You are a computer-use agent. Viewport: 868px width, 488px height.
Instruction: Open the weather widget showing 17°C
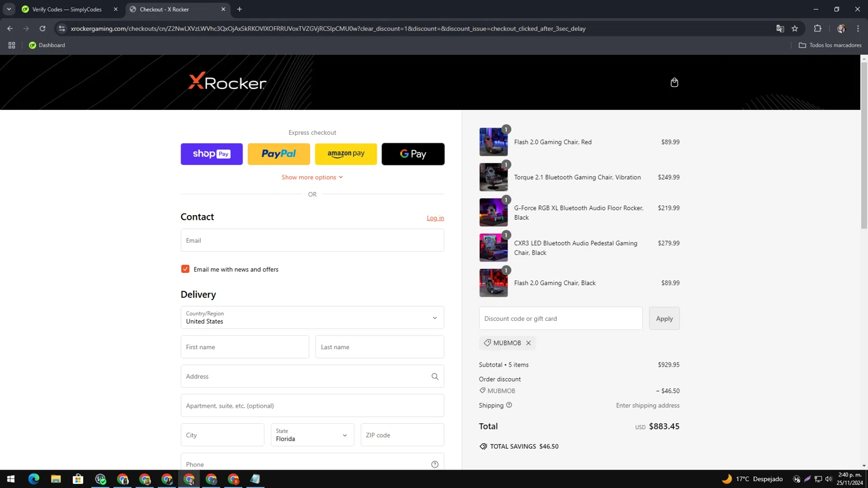[x=752, y=479]
